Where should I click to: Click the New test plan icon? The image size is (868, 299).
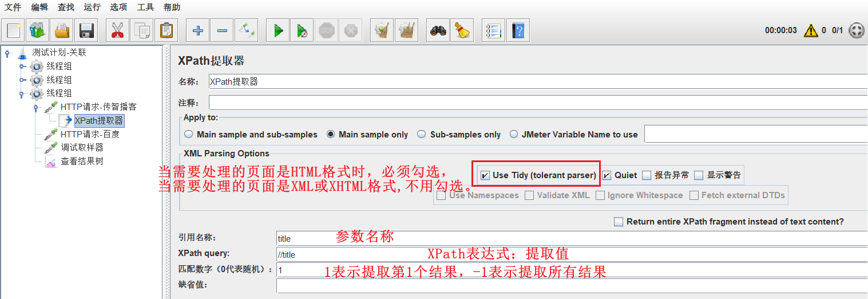[x=14, y=30]
